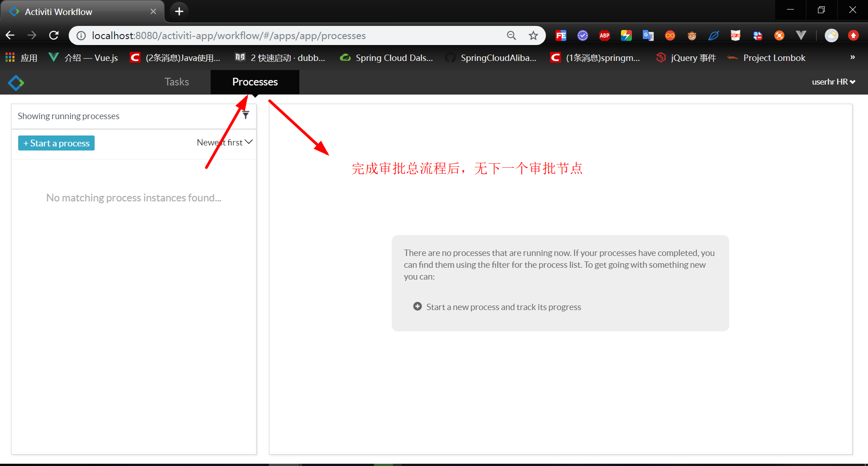Switch to the Tasks tab

coord(177,82)
